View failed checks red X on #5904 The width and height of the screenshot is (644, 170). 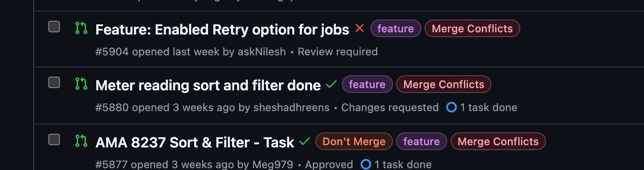(x=360, y=28)
